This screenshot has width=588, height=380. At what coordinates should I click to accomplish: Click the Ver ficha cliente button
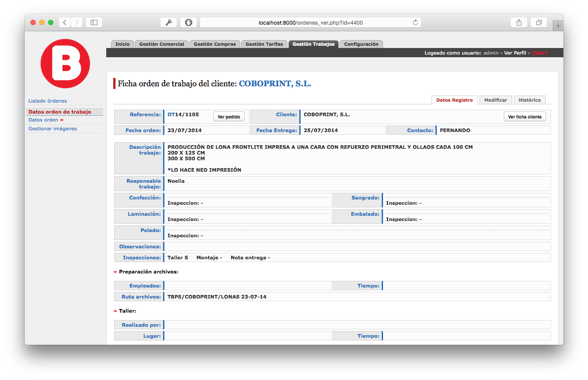[525, 117]
